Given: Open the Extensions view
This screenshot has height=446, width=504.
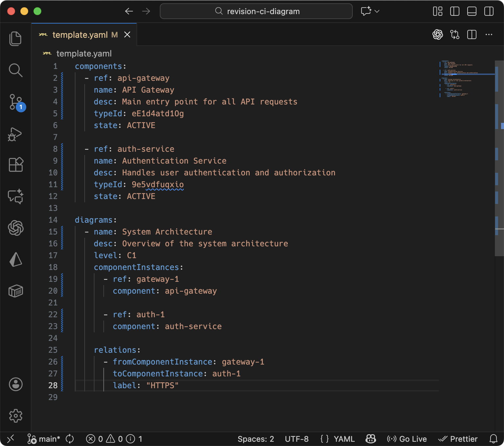Looking at the screenshot, I should (x=15, y=165).
